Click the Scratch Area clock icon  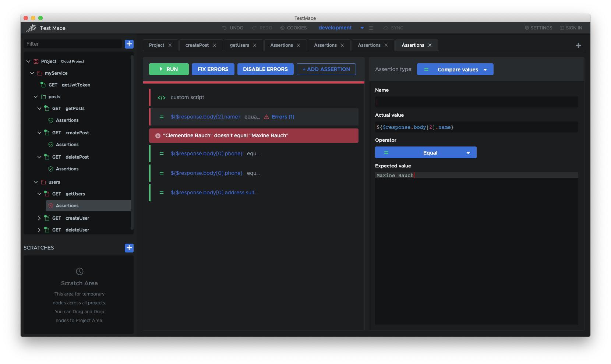point(80,271)
